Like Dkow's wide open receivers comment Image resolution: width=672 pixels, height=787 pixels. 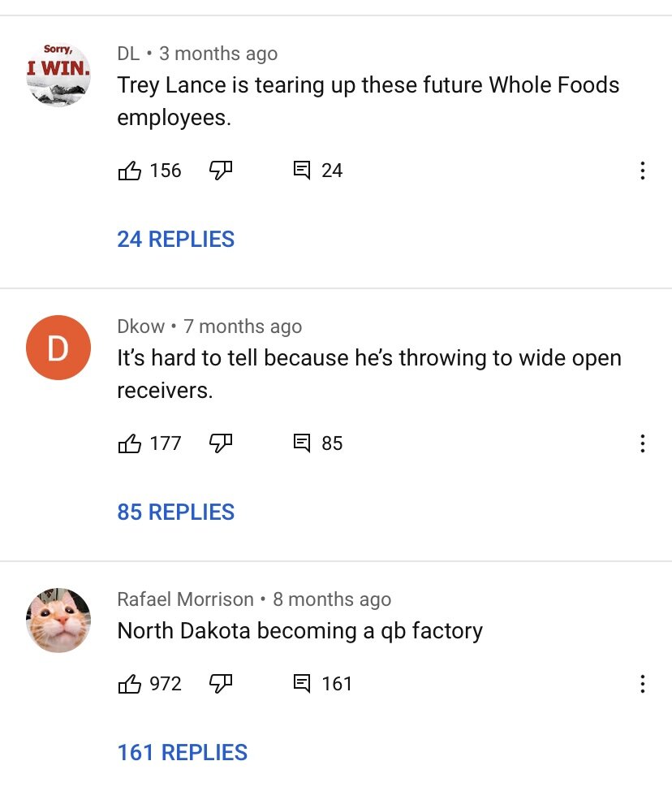tap(130, 443)
